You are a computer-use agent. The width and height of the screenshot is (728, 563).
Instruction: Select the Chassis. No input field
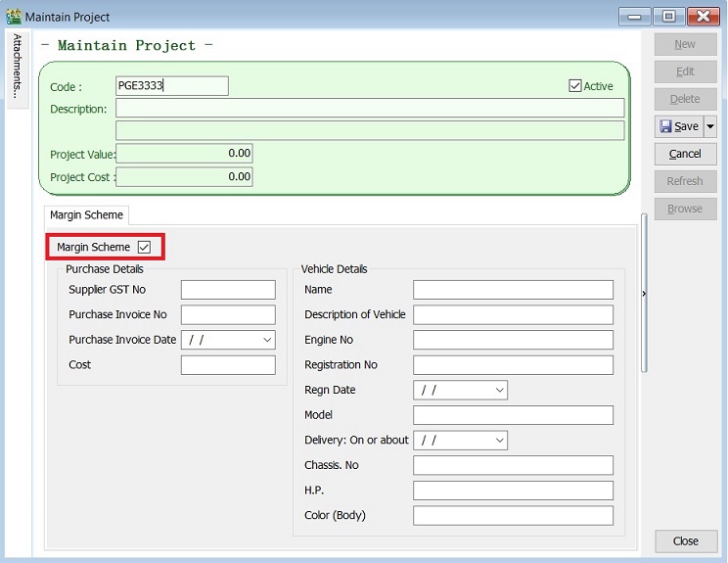click(x=513, y=465)
